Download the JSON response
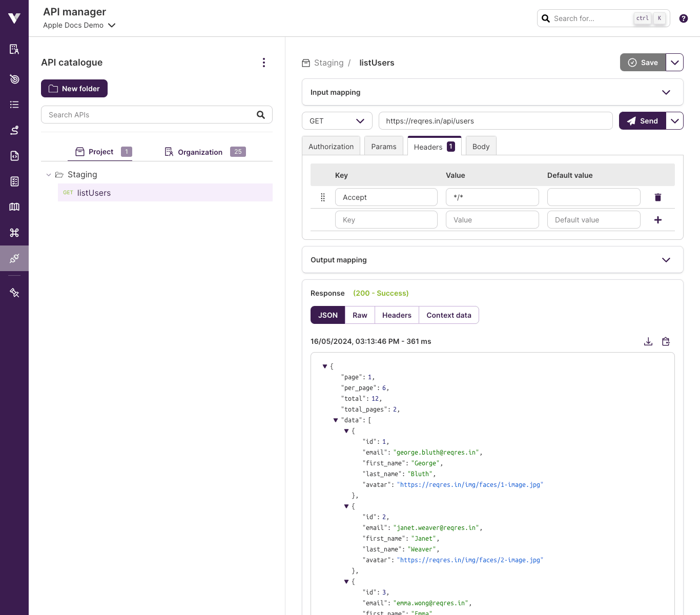700x615 pixels. point(648,341)
